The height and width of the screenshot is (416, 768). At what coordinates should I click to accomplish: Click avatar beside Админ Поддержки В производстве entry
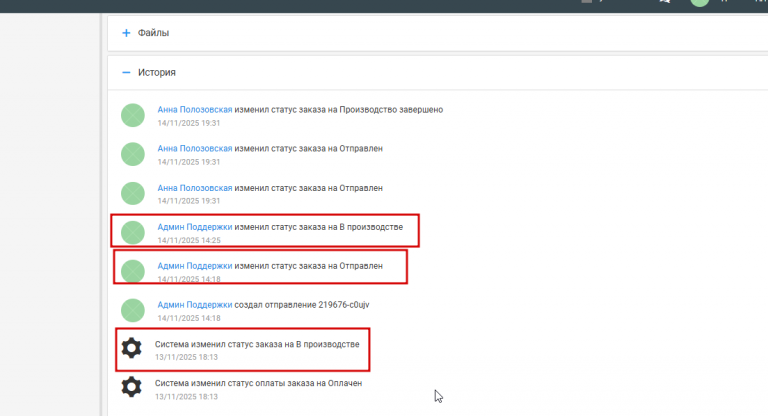(133, 232)
